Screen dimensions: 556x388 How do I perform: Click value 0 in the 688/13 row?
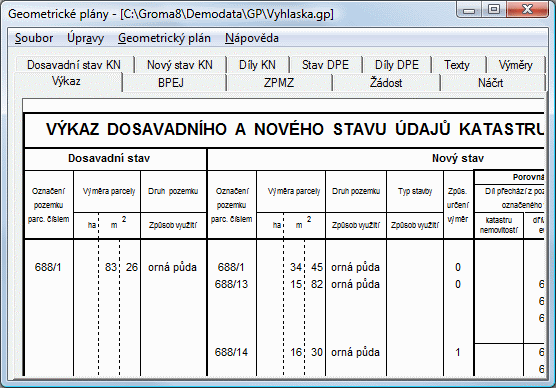pos(458,284)
